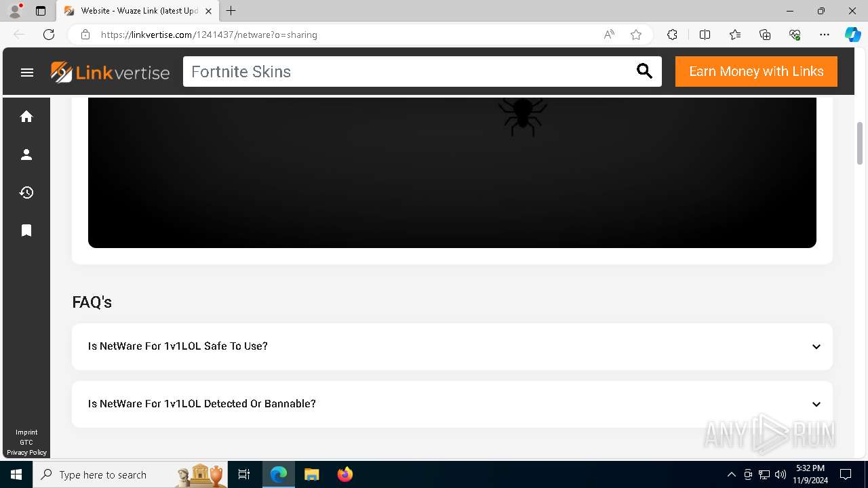Viewport: 868px width, 488px height.
Task: Open Collections panel
Action: coord(765,35)
